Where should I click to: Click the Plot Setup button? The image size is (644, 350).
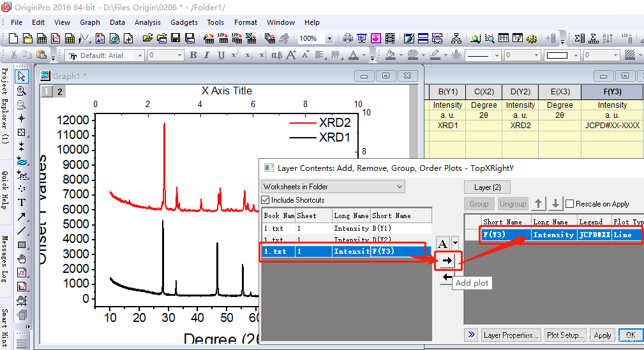point(565,335)
